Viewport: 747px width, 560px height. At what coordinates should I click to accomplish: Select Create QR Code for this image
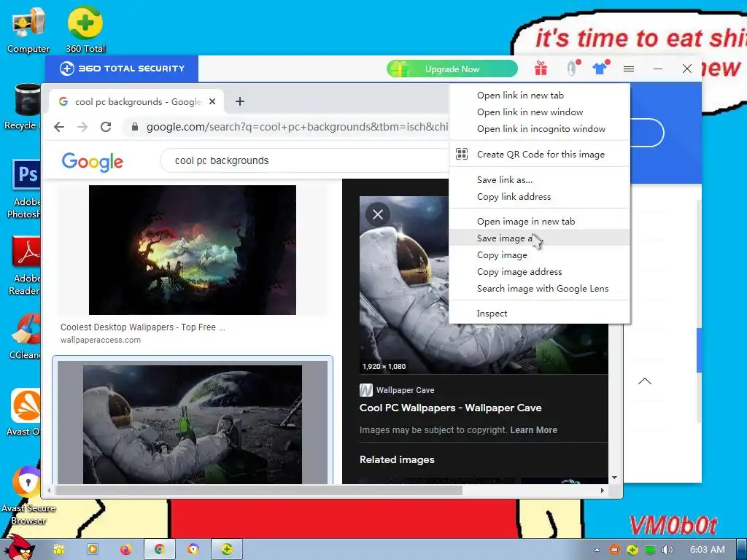pyautogui.click(x=539, y=155)
